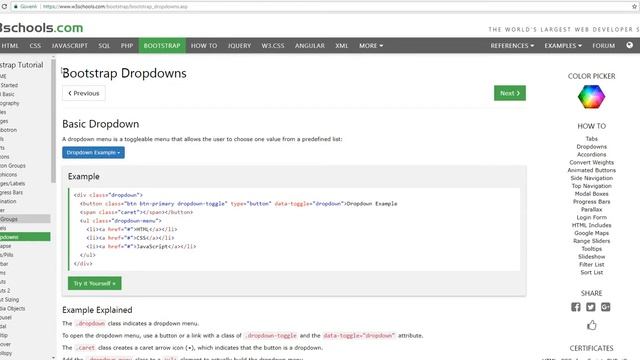Image resolution: width=640 pixels, height=360 pixels.
Task: Open Tooltips how-to link
Action: (591, 249)
